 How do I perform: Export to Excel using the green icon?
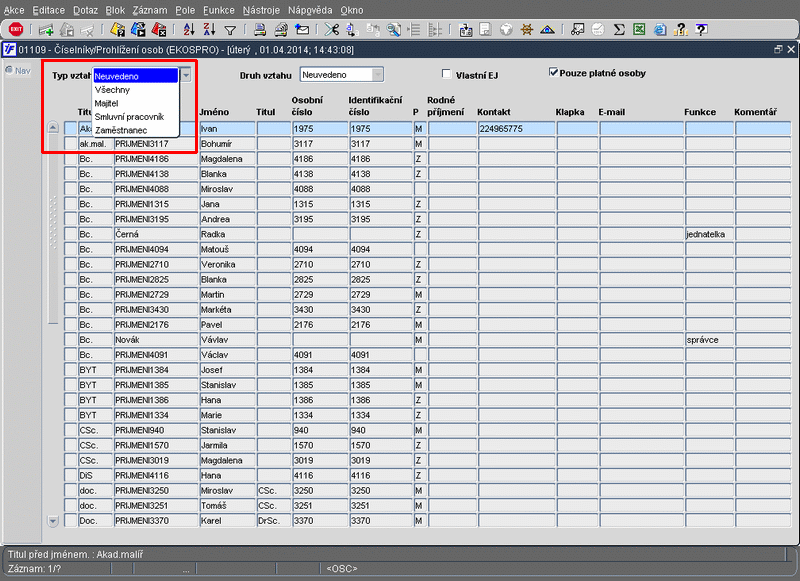click(x=641, y=31)
